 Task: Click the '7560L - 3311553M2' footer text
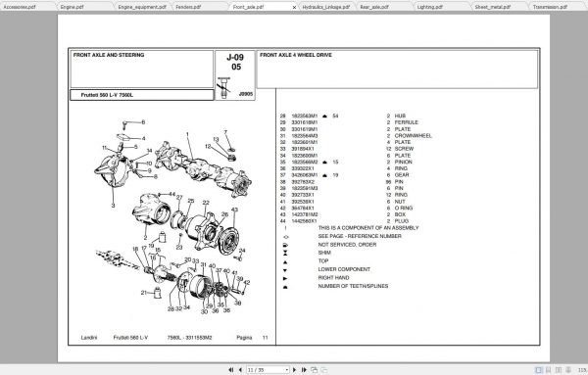click(189, 338)
